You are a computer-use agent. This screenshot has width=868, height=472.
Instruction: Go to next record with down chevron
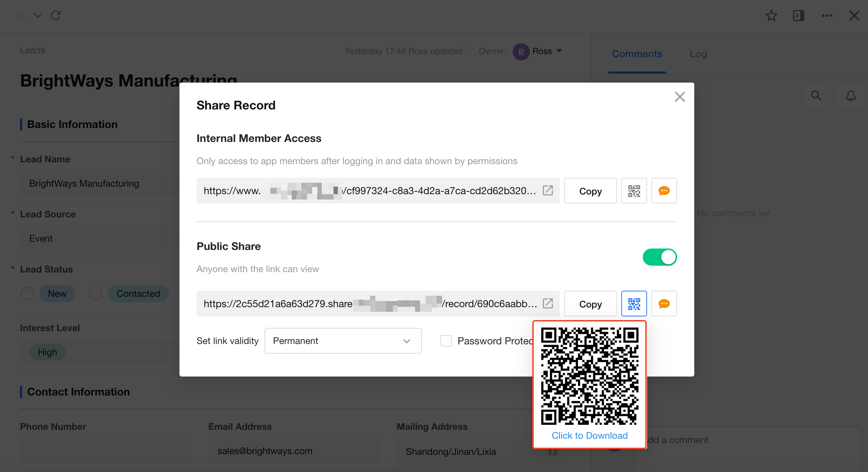click(x=38, y=16)
